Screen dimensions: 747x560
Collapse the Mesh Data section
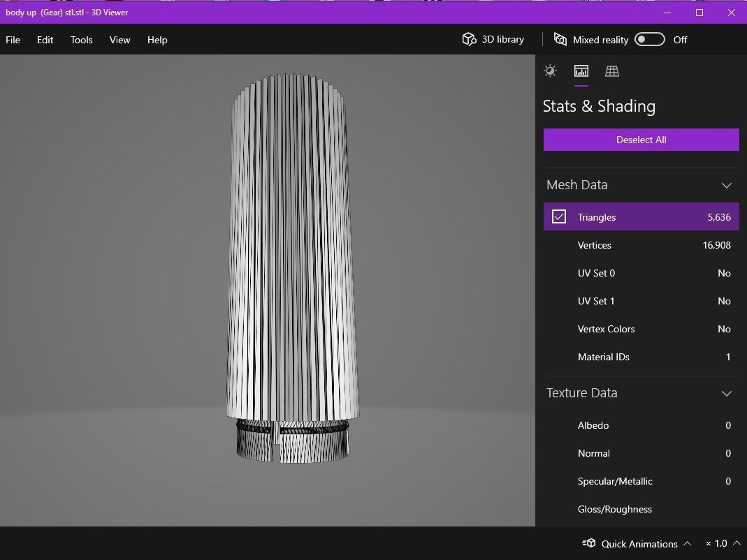(x=726, y=185)
